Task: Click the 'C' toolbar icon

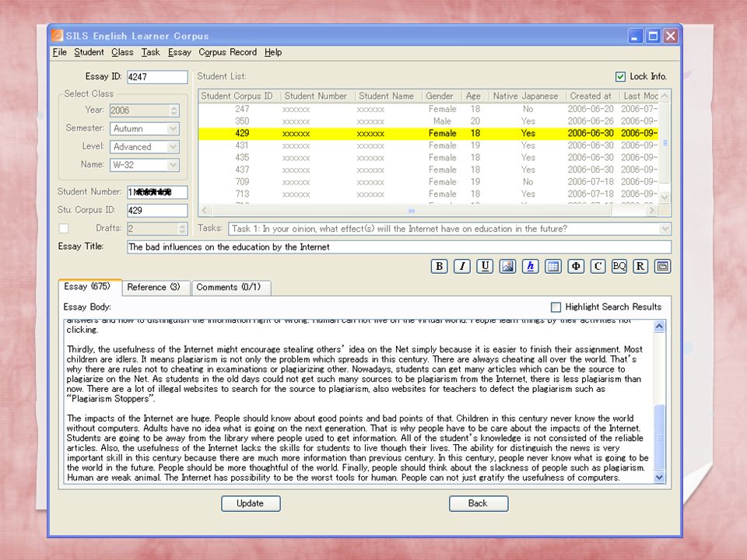Action: point(598,266)
